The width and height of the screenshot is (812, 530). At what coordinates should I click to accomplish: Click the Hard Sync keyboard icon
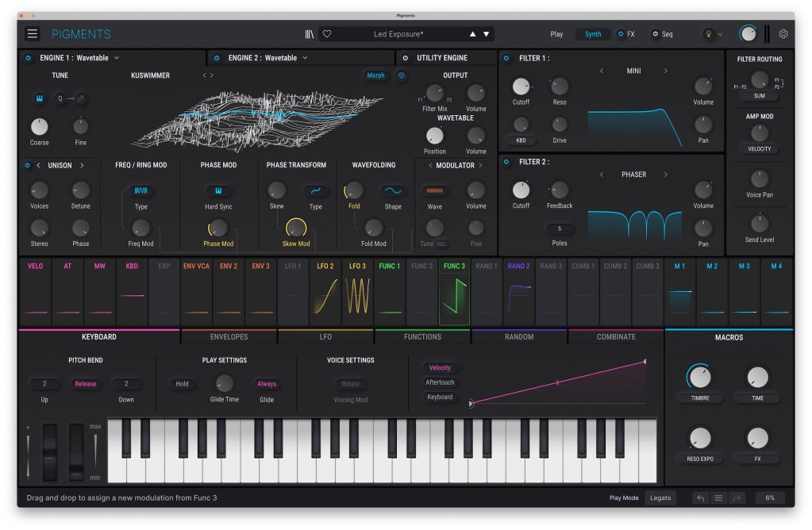[217, 190]
